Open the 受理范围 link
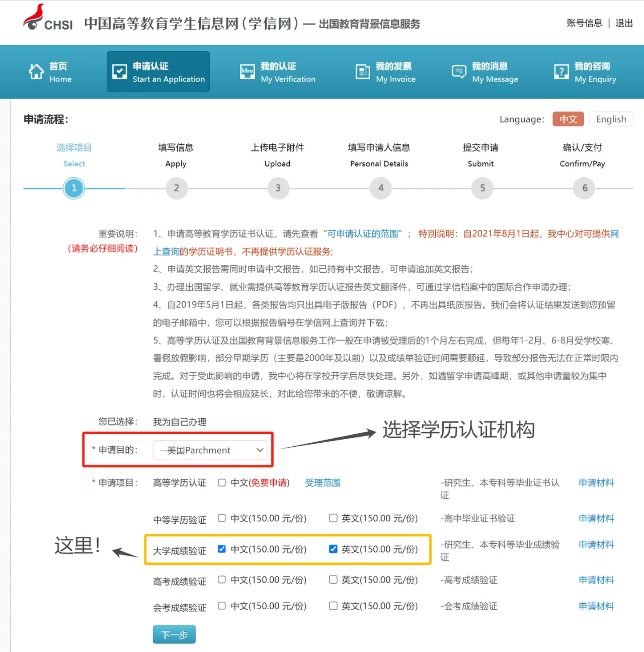Screen dimensions: 644x652 [323, 483]
